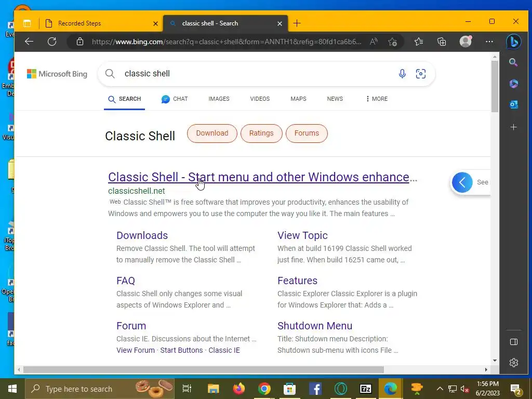Add a new app to sidebar
The height and width of the screenshot is (399, 532).
(x=513, y=127)
